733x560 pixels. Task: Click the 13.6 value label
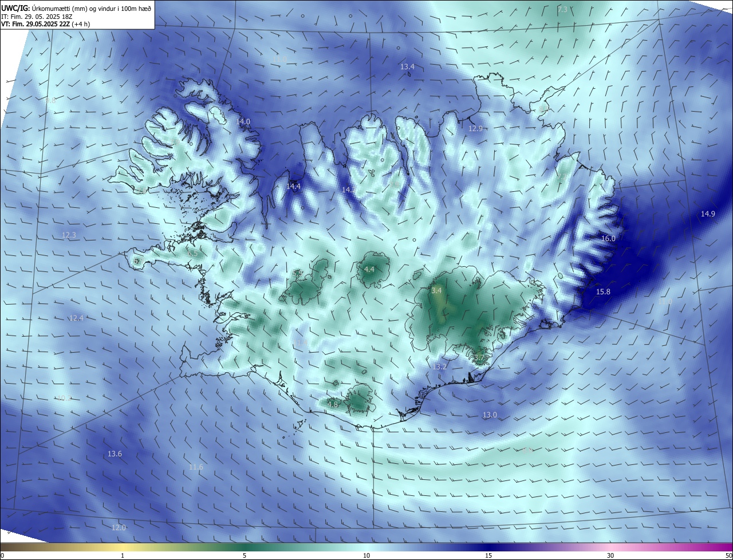click(x=115, y=453)
